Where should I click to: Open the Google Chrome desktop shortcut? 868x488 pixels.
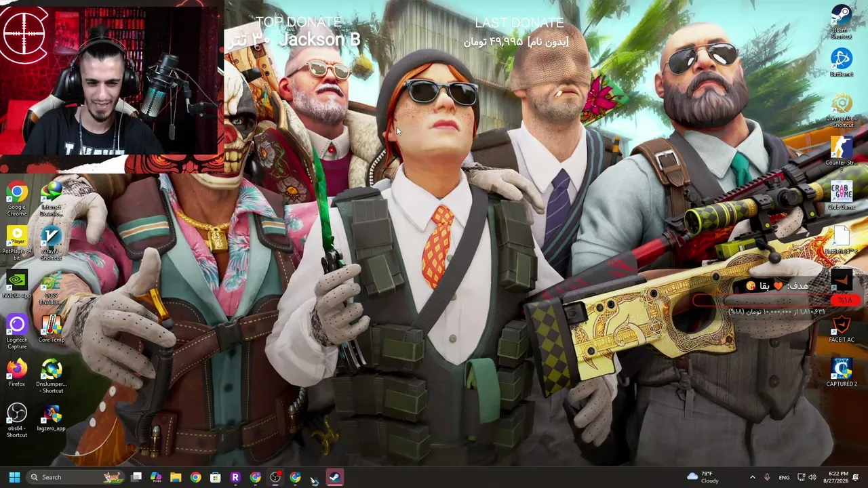pyautogui.click(x=17, y=199)
